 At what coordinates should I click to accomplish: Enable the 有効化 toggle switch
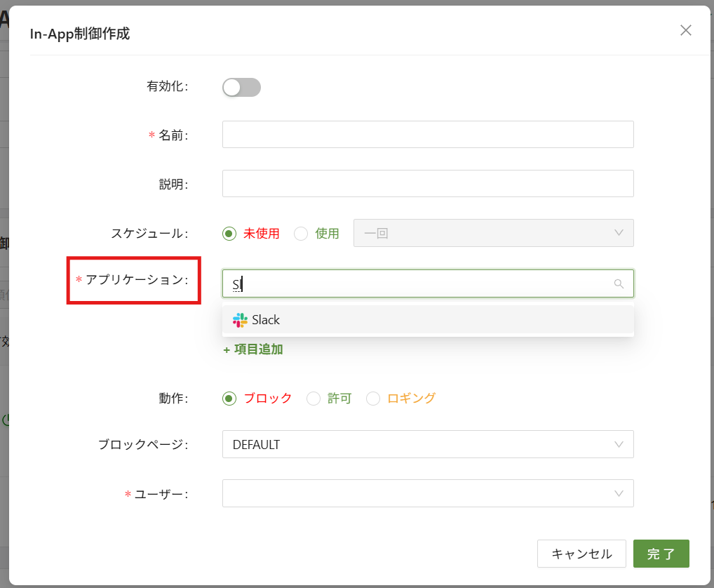point(241,87)
